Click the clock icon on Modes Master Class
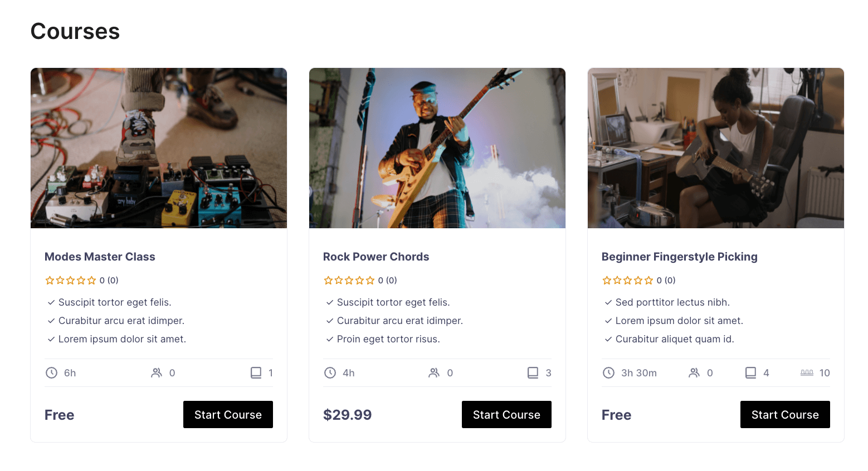The height and width of the screenshot is (471, 868). point(50,372)
